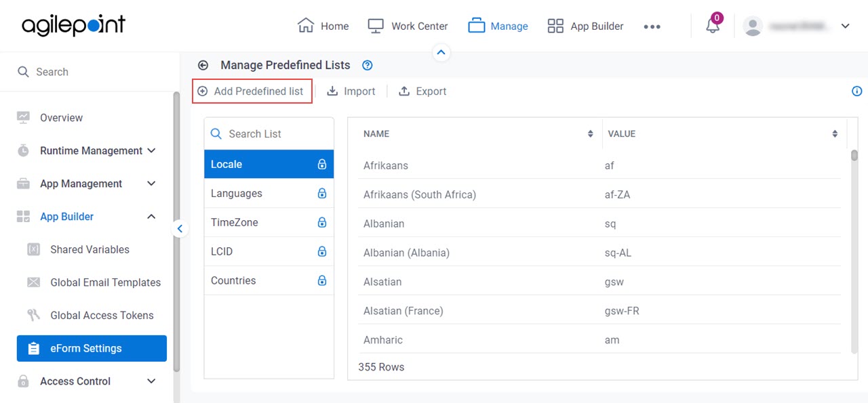Click the Manage Predefined Lists title
The image size is (868, 403).
pos(285,65)
